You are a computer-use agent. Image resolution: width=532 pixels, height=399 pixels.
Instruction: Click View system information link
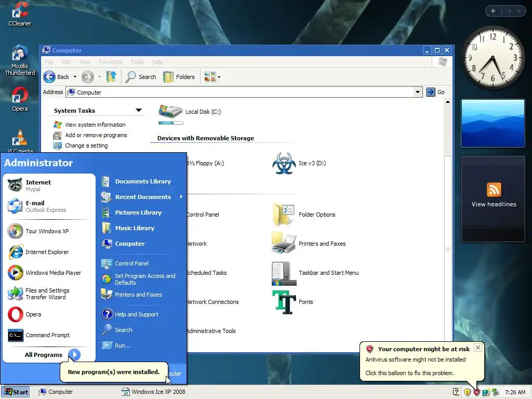(x=95, y=125)
